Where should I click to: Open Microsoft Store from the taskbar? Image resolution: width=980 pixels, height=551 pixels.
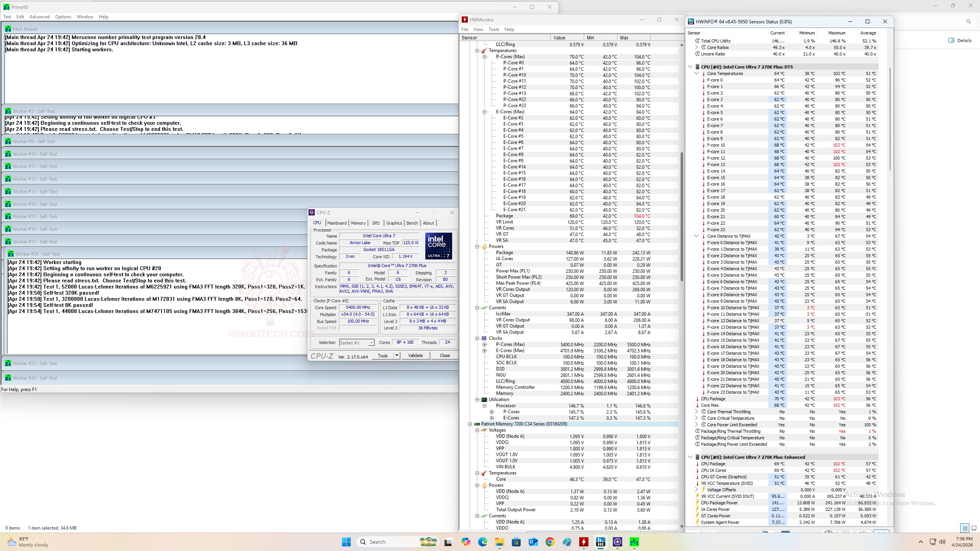516,542
